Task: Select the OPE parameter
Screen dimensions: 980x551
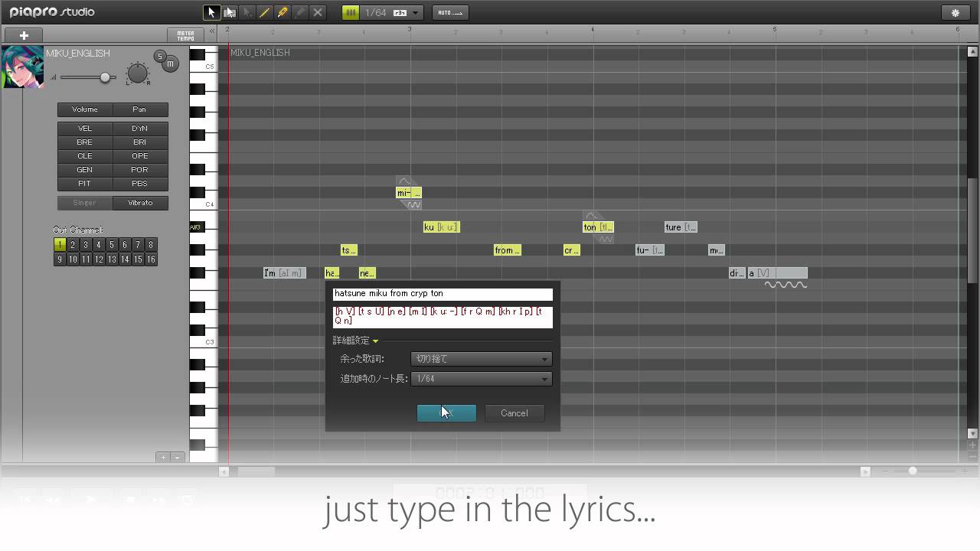Action: 140,156
